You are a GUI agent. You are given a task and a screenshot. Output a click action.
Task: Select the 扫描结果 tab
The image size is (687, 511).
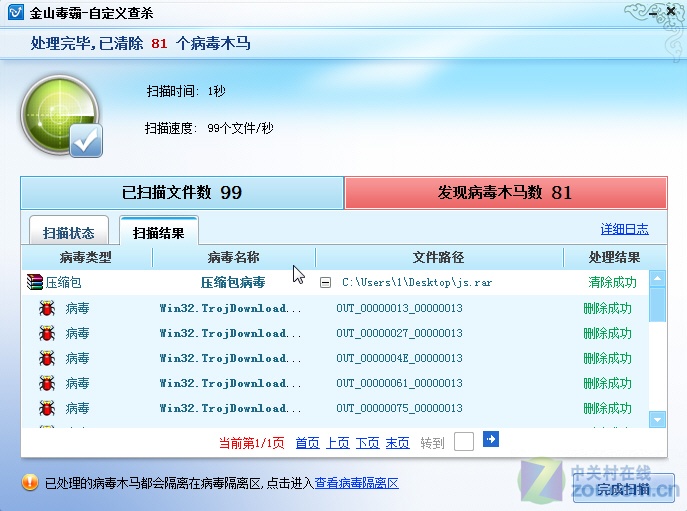point(159,230)
